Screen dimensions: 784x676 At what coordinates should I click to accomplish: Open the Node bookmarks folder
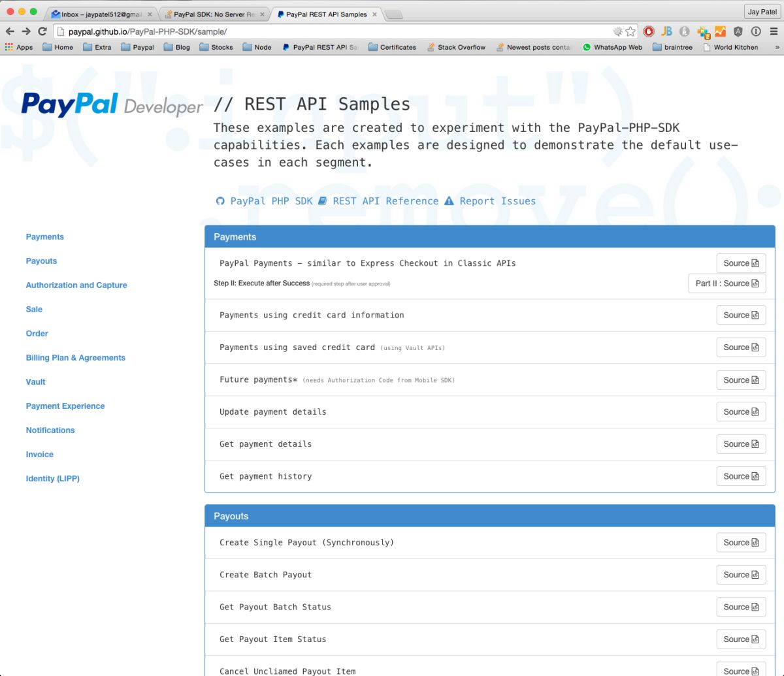coord(257,47)
